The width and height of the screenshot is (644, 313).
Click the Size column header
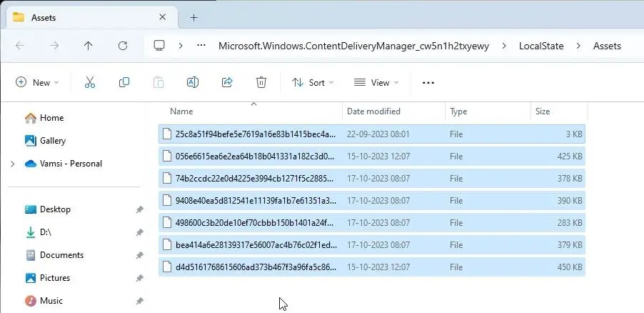click(x=543, y=111)
